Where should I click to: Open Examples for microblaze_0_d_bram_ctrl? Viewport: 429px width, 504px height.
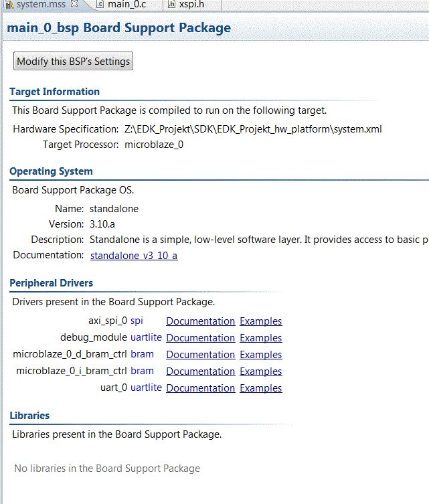260,355
